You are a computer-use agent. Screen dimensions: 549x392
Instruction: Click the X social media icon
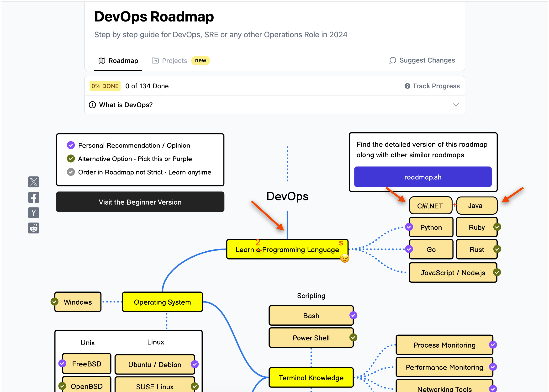click(x=33, y=182)
